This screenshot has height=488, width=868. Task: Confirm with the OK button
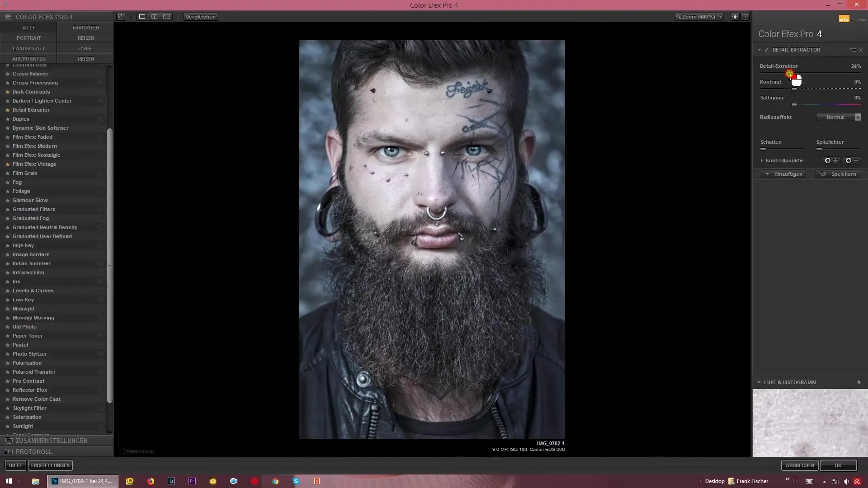[838, 465]
